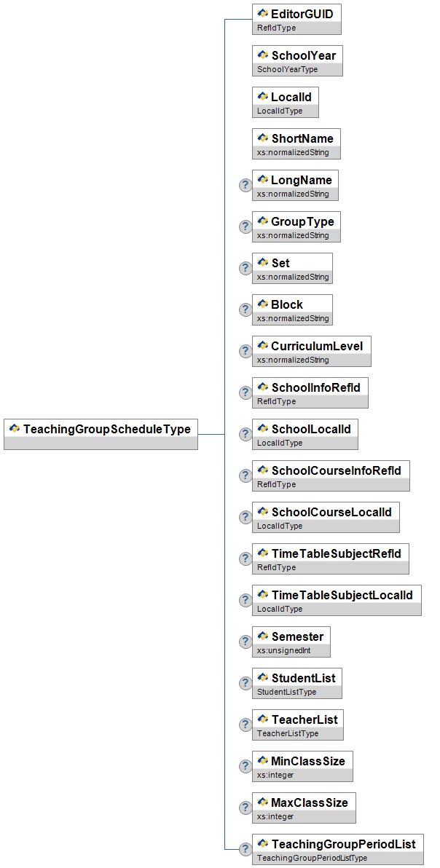
Task: Click the question mark icon beside LongName
Action: coord(245,185)
